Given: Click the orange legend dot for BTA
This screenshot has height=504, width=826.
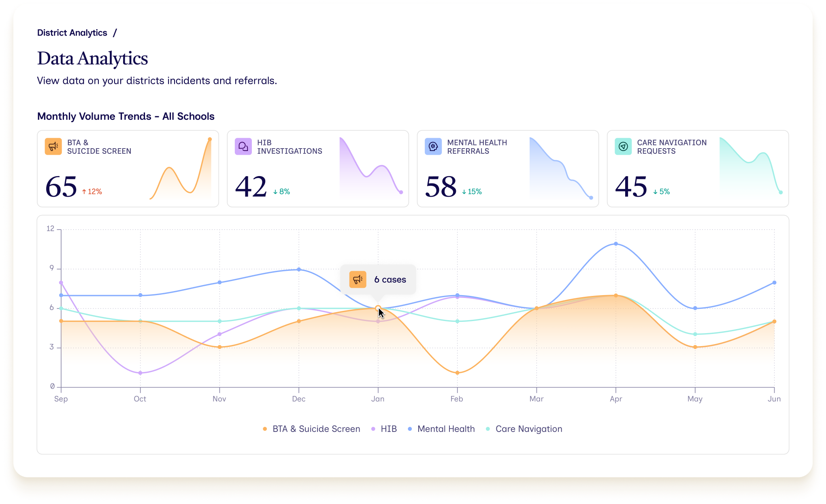Looking at the screenshot, I should [x=265, y=429].
